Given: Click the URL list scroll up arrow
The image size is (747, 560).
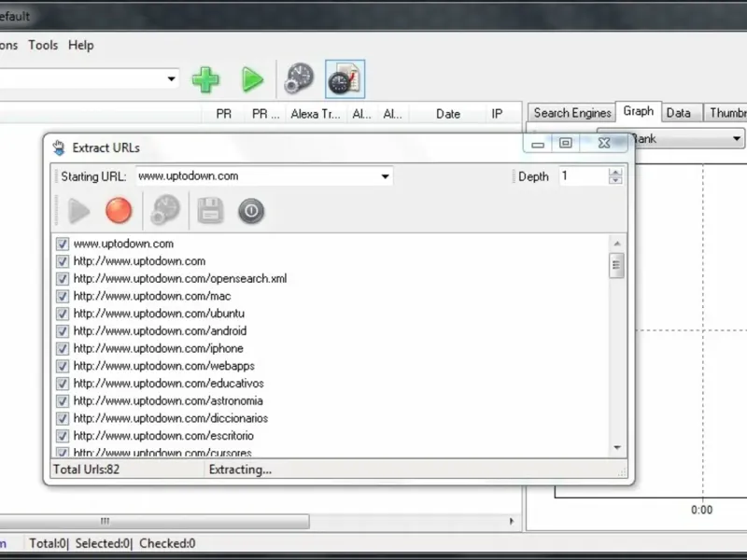Looking at the screenshot, I should [x=617, y=244].
